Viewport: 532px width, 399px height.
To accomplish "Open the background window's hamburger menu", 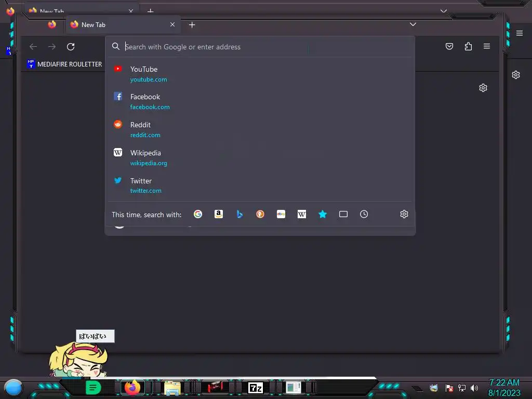I will 520,33.
